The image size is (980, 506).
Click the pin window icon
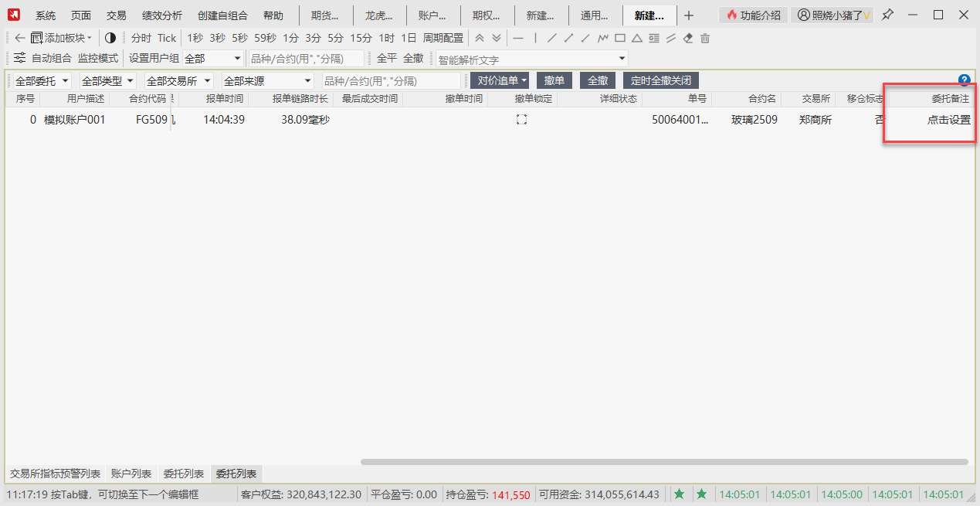point(888,15)
